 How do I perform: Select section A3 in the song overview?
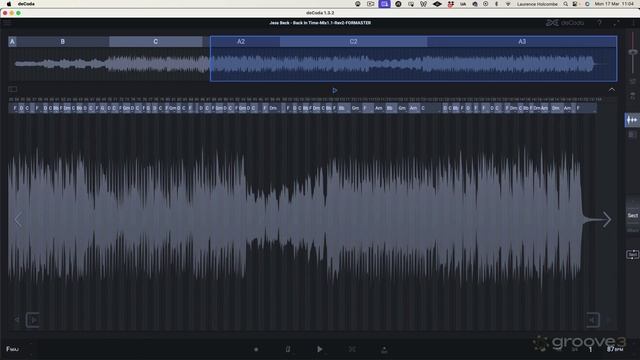point(522,42)
